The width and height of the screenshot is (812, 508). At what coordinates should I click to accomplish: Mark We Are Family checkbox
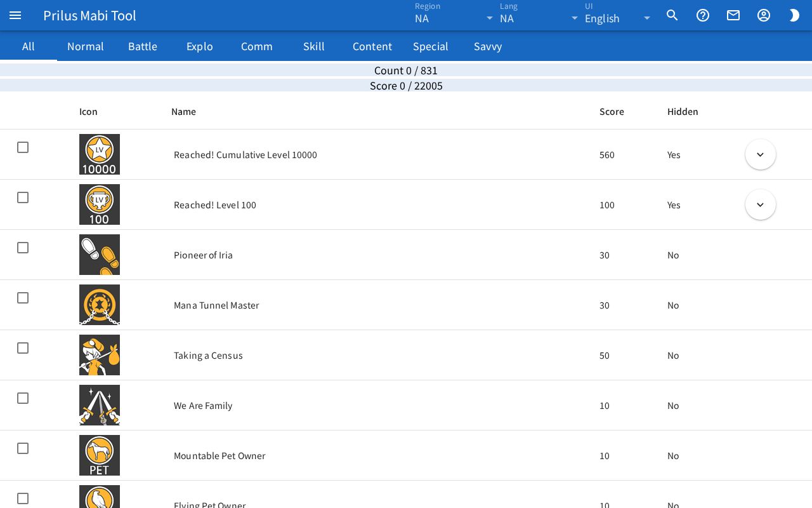[23, 398]
